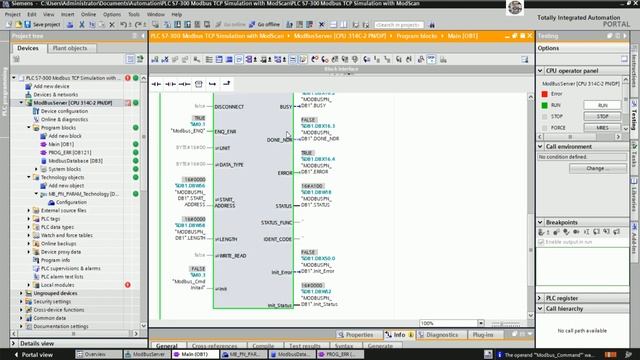
Task: Click the PROG_ERR [OB121] block icon
Action: pos(43,152)
